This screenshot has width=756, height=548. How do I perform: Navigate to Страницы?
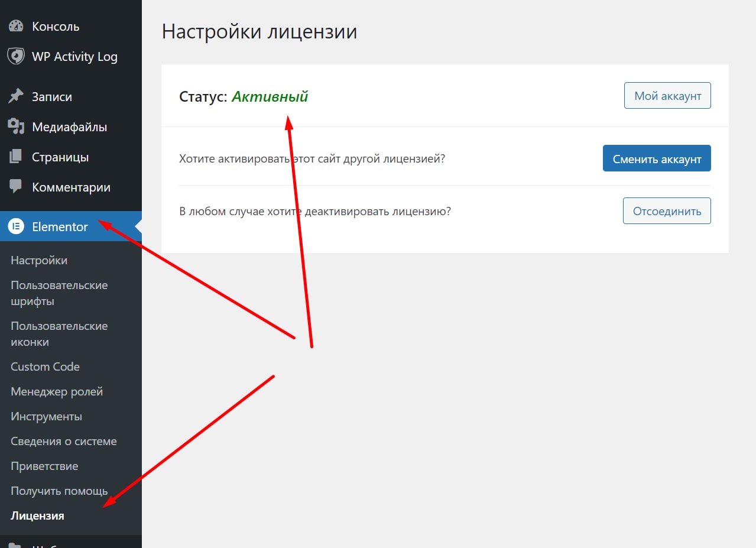pos(71,157)
